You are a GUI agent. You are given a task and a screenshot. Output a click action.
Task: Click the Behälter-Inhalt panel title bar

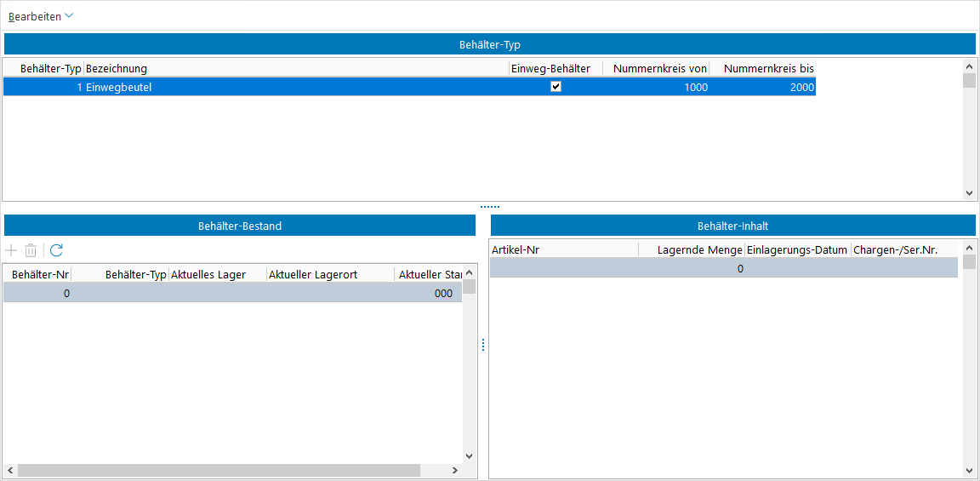[732, 226]
